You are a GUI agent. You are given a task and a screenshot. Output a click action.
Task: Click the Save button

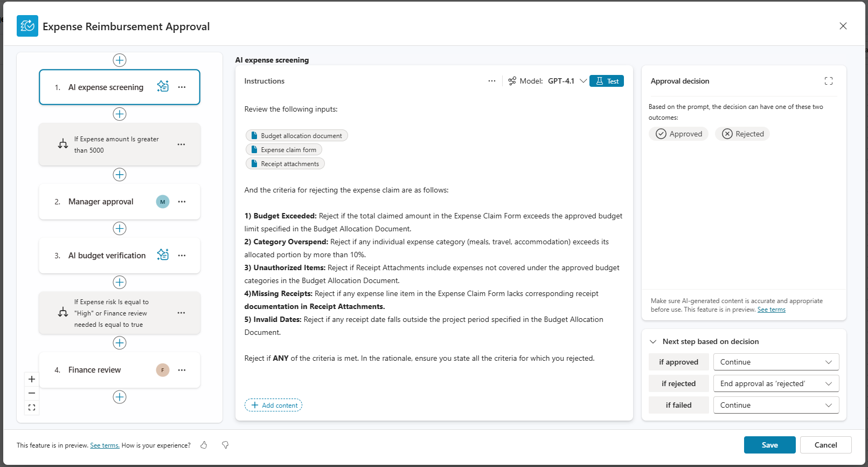769,445
